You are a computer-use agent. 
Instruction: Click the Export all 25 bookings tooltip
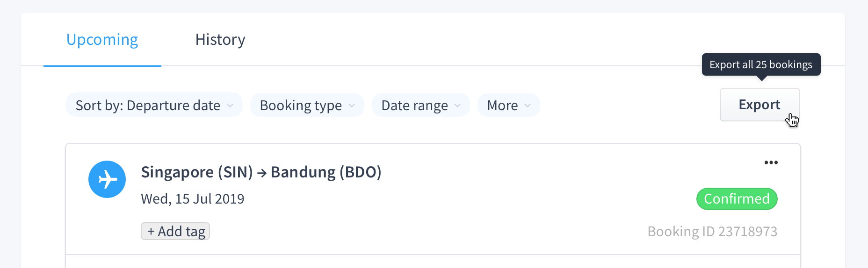(x=761, y=64)
